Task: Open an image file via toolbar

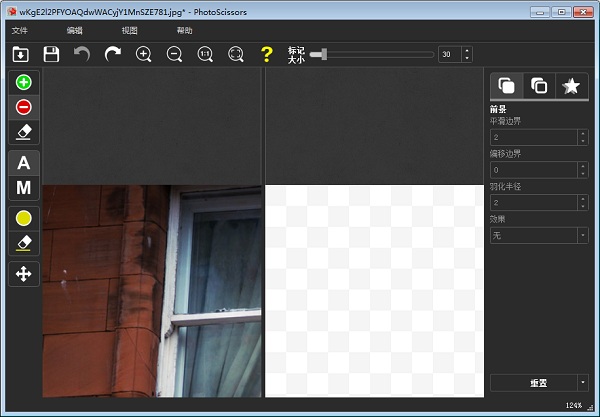Action: [20, 54]
